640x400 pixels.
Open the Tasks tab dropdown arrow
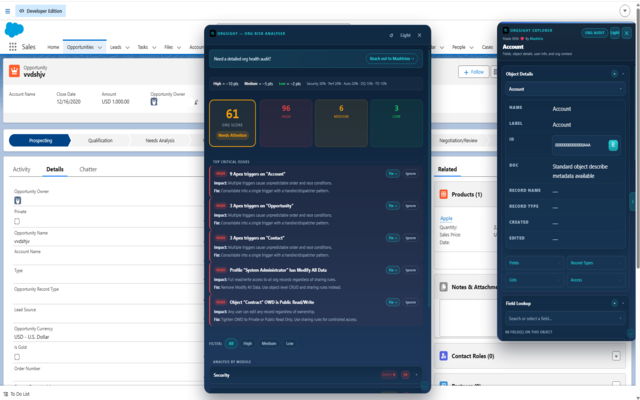coord(154,47)
